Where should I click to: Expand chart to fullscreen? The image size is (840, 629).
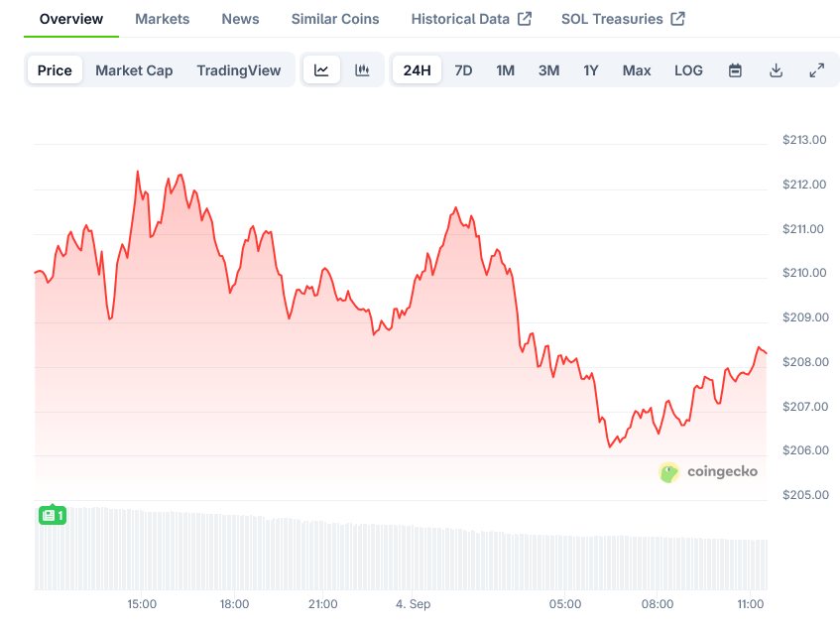[816, 70]
